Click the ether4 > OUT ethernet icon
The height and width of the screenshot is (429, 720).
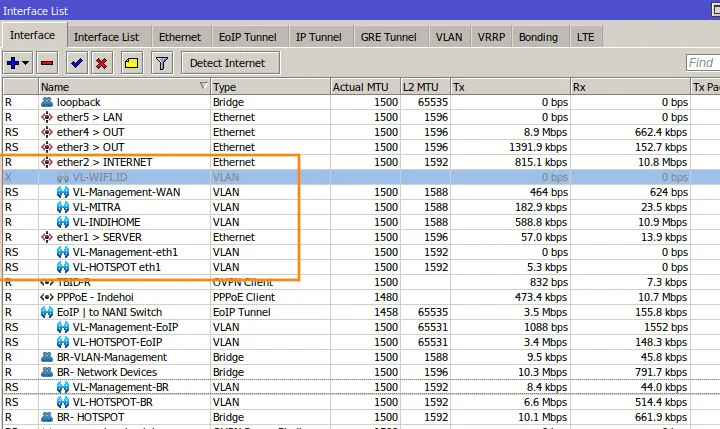pyautogui.click(x=47, y=132)
